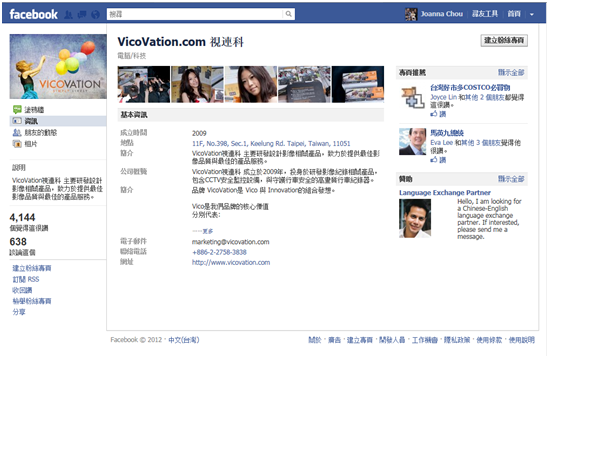Viewport: 614px width, 460px height.
Task: Click the Language Exchange ad photo
Action: [415, 218]
